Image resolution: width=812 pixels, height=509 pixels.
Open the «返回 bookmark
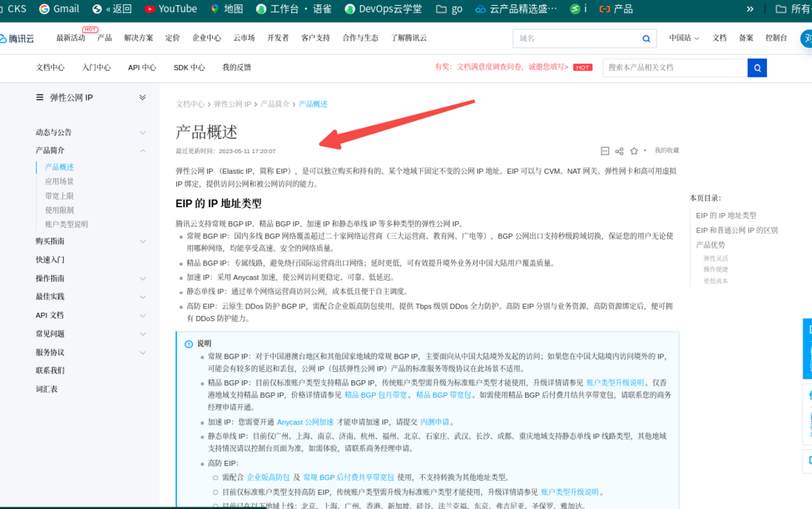(x=112, y=9)
